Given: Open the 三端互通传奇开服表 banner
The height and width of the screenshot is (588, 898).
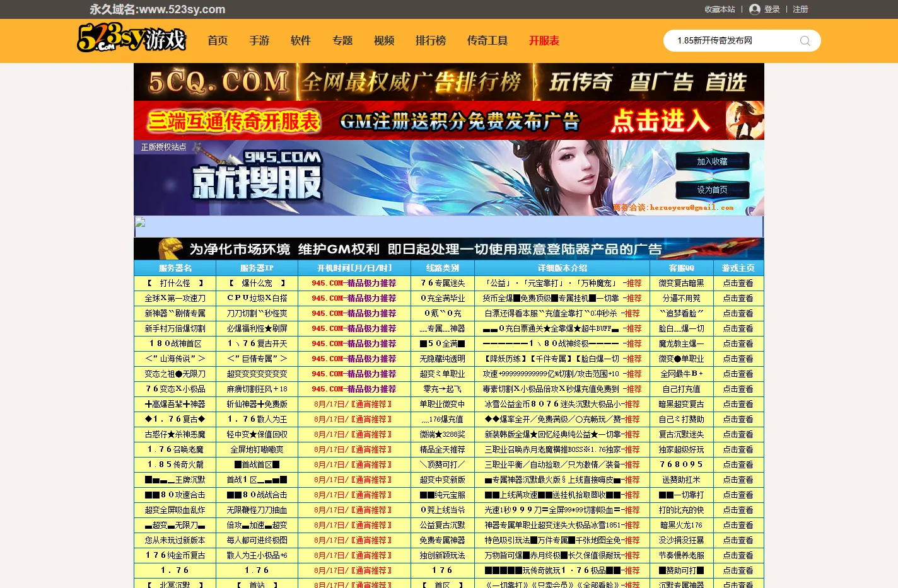Looking at the screenshot, I should (449, 120).
